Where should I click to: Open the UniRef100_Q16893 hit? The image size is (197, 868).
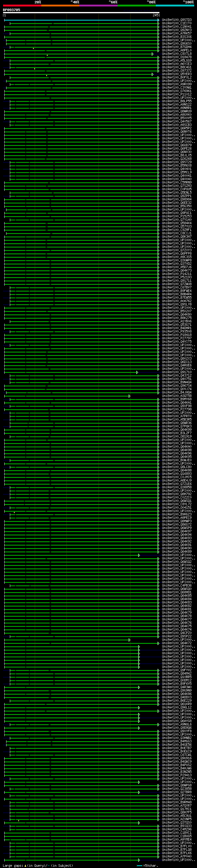[x=177, y=474]
